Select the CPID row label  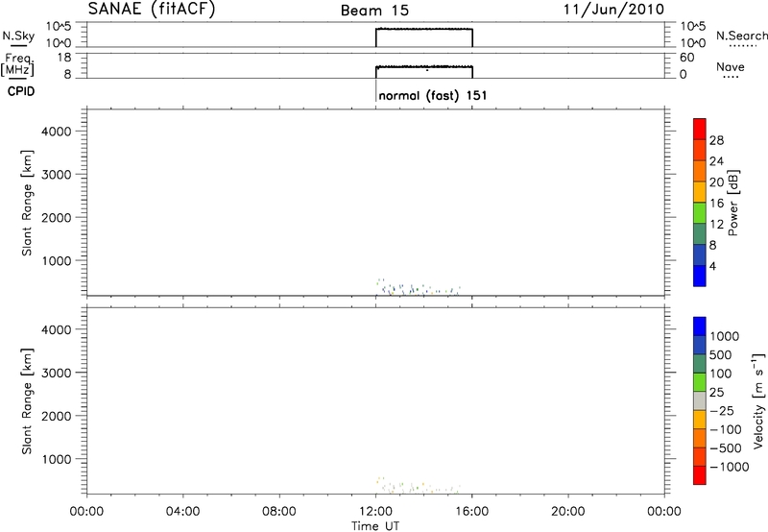pos(21,91)
